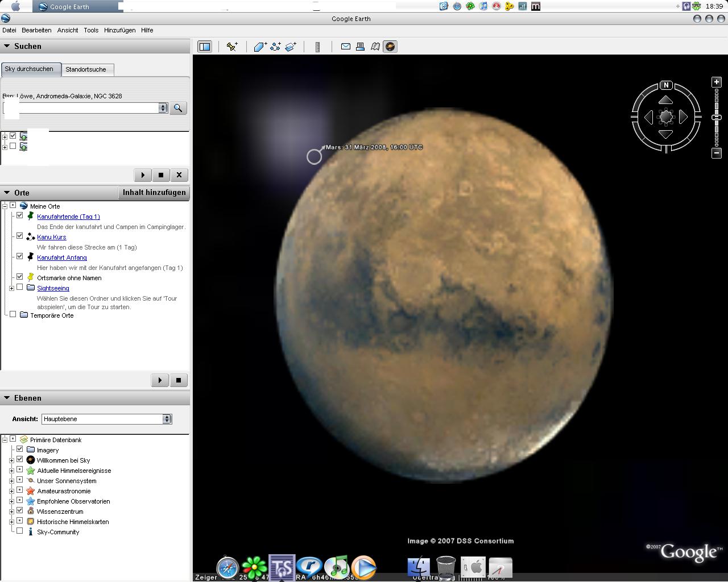Open the Kanufahrt Anfang link

coord(62,257)
